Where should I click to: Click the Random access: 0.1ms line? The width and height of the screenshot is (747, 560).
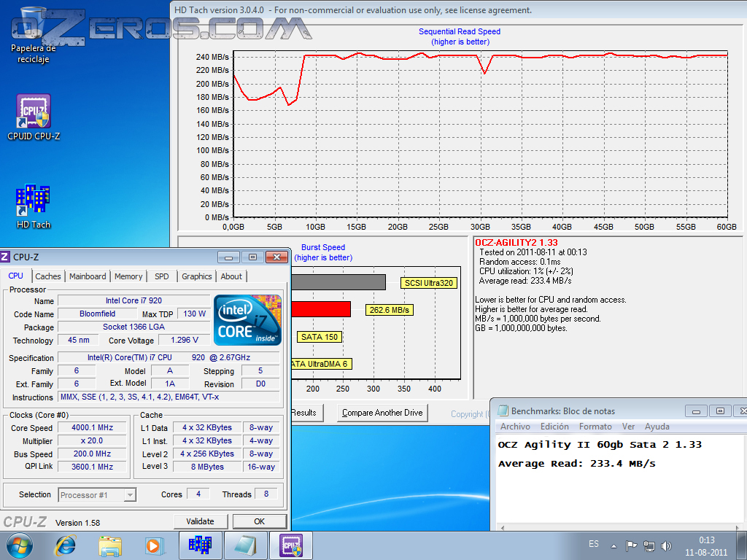tap(520, 262)
